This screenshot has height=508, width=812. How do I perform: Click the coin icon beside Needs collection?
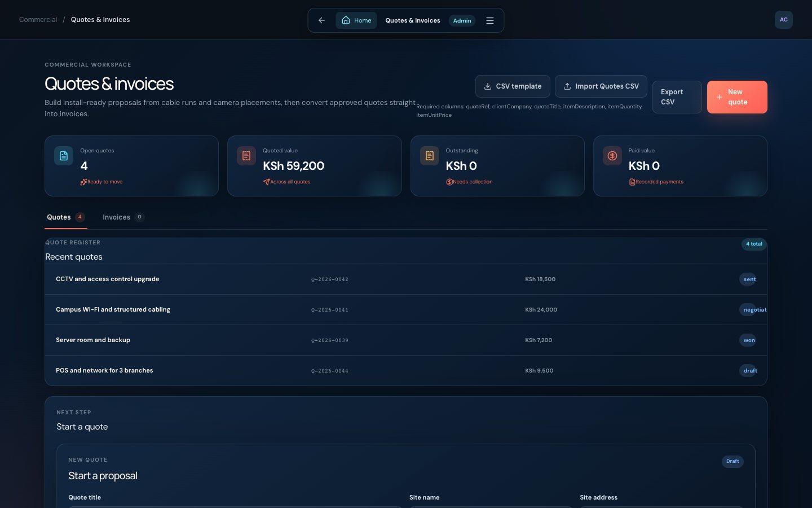[449, 182]
